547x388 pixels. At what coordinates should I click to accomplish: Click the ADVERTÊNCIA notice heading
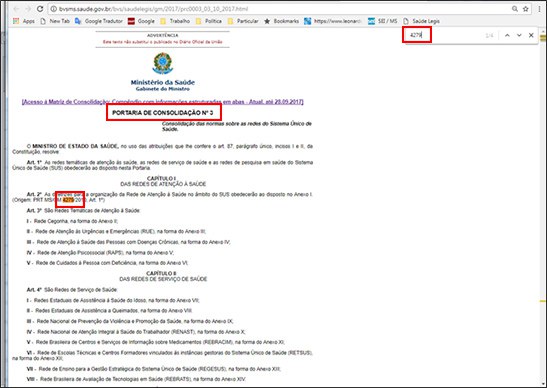(163, 35)
